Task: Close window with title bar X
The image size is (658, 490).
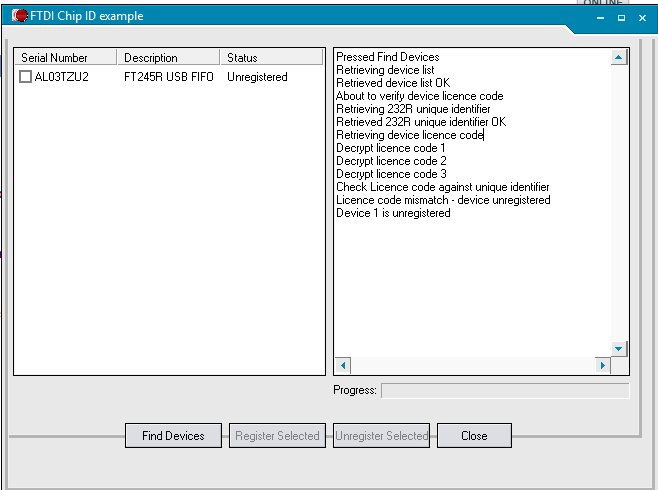Action: 642,18
